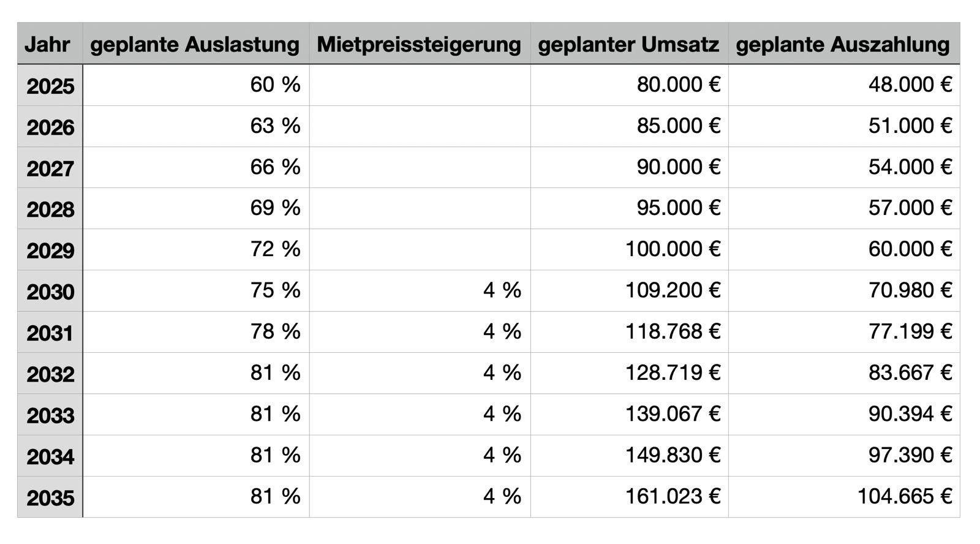Select the geplante Auslastung column header
This screenshot has width=980, height=544.
(x=195, y=44)
